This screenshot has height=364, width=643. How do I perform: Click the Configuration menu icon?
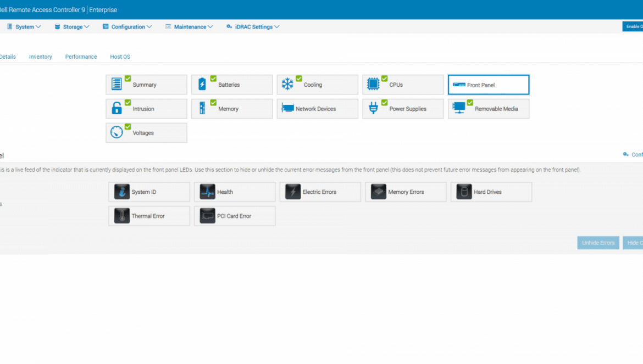[106, 26]
